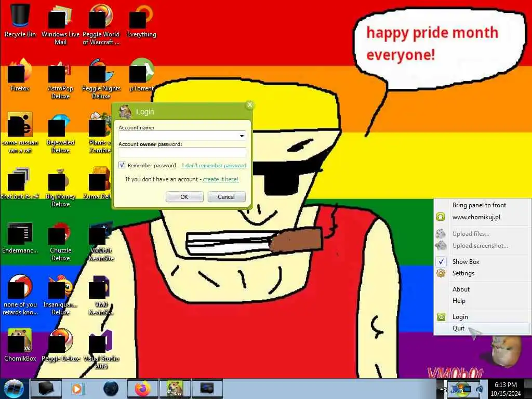This screenshot has width=532, height=399.
Task: Select the Zuma Deluxe desktop icon
Action: pyautogui.click(x=98, y=183)
